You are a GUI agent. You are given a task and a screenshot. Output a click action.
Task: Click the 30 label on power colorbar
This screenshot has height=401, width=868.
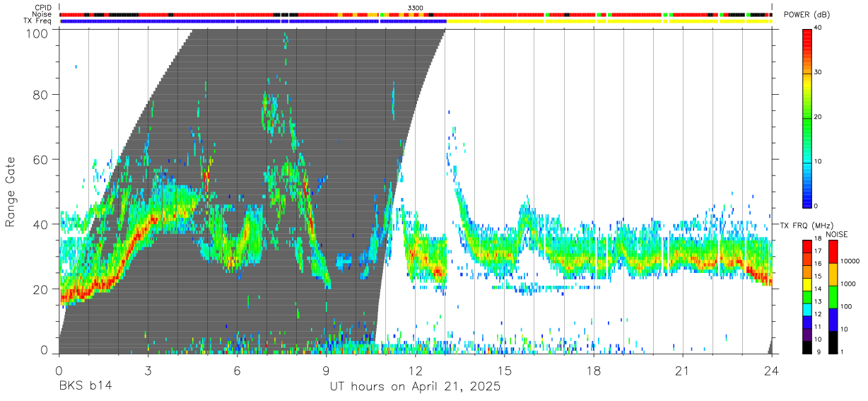coord(818,72)
